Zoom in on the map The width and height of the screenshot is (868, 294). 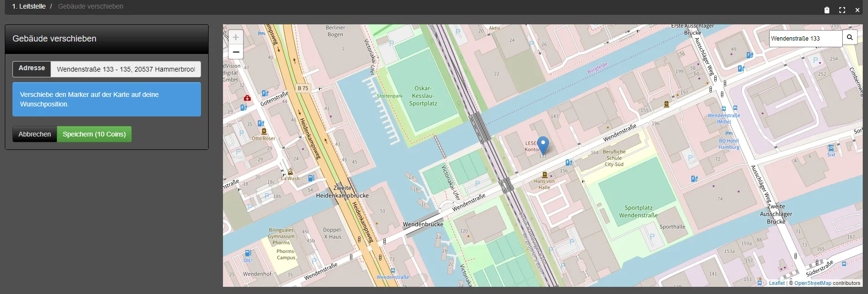[235, 37]
